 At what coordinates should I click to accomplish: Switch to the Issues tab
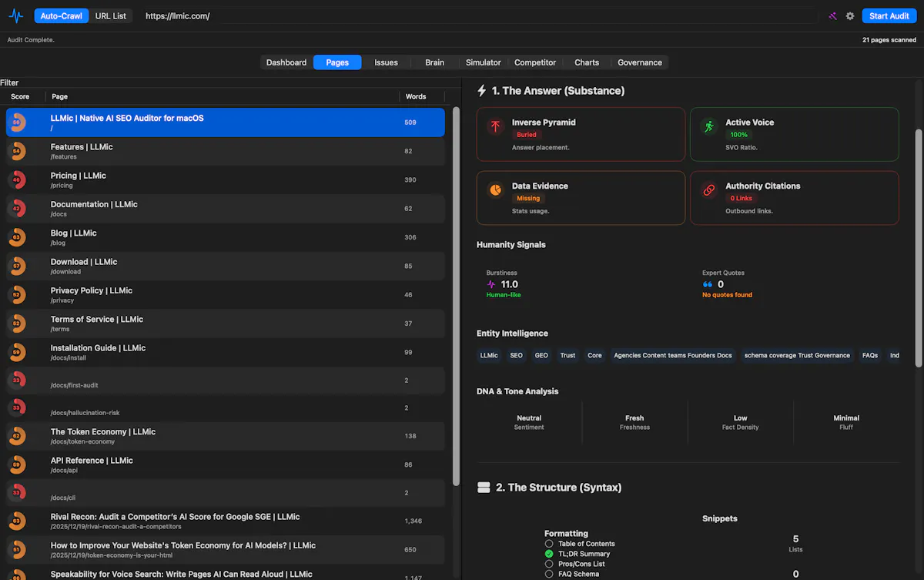pos(387,62)
